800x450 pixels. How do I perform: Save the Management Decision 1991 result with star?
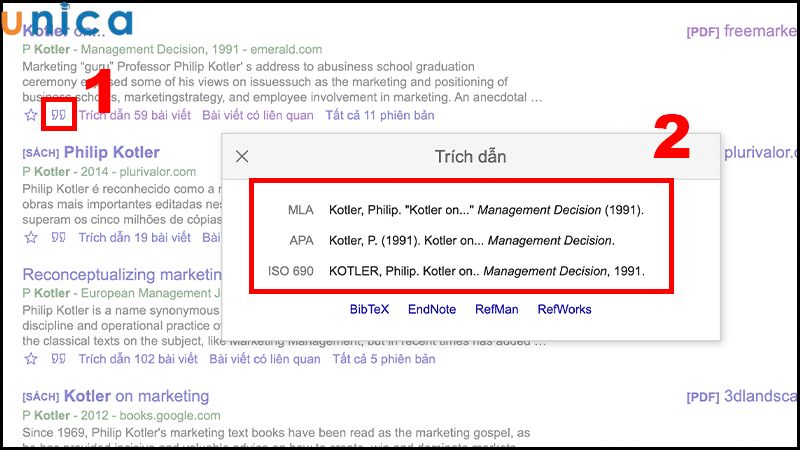(31, 115)
